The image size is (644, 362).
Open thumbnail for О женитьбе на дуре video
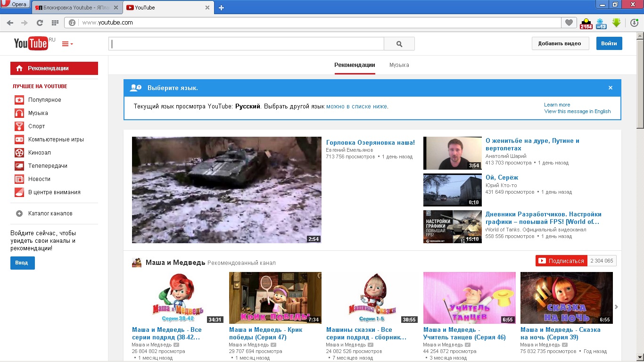[453, 153]
